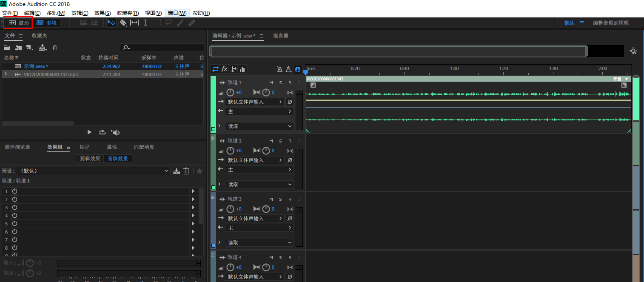Click the Sends view icon
The image size is (644, 282).
coord(234,69)
